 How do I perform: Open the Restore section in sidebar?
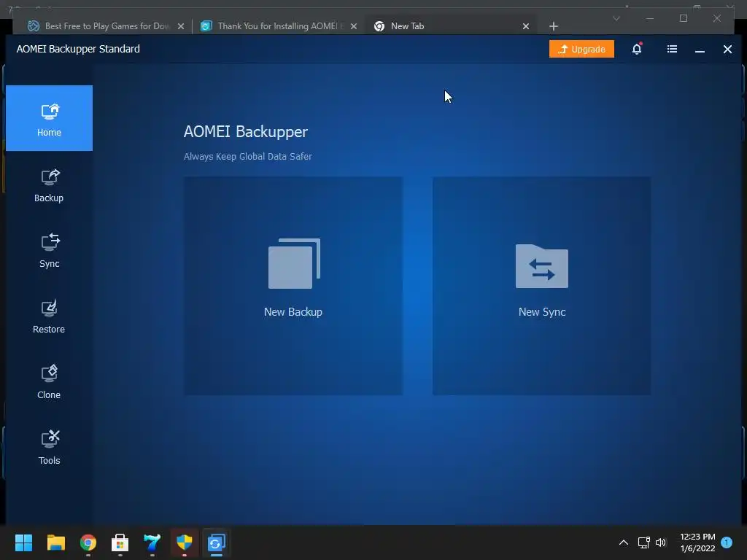pos(49,316)
